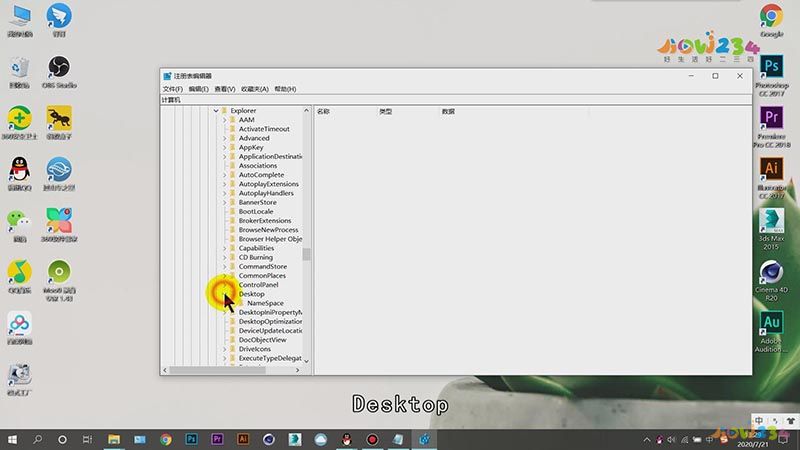Click the registry address bar field
800x450 pixels.
[x=456, y=100]
